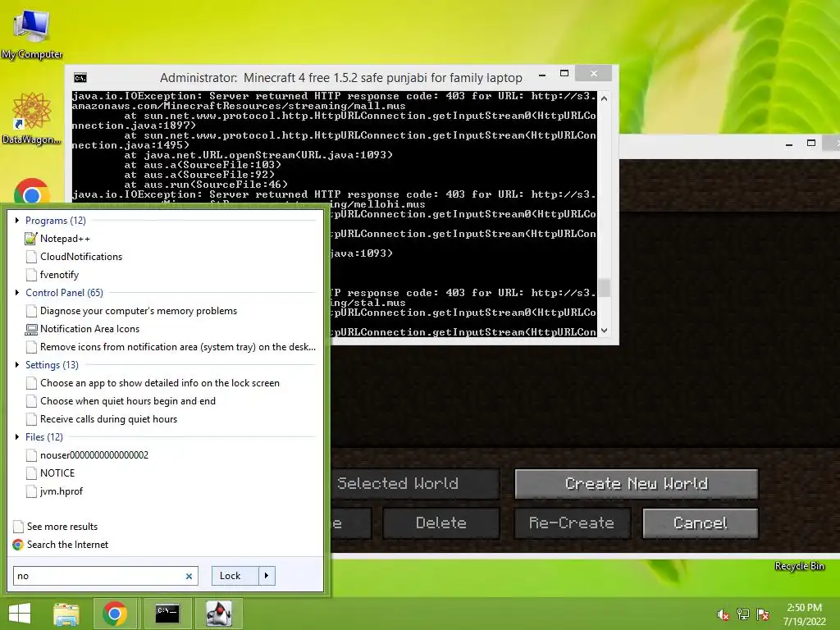This screenshot has width=840, height=630.
Task: Close the Administrator console window
Action: (x=594, y=73)
